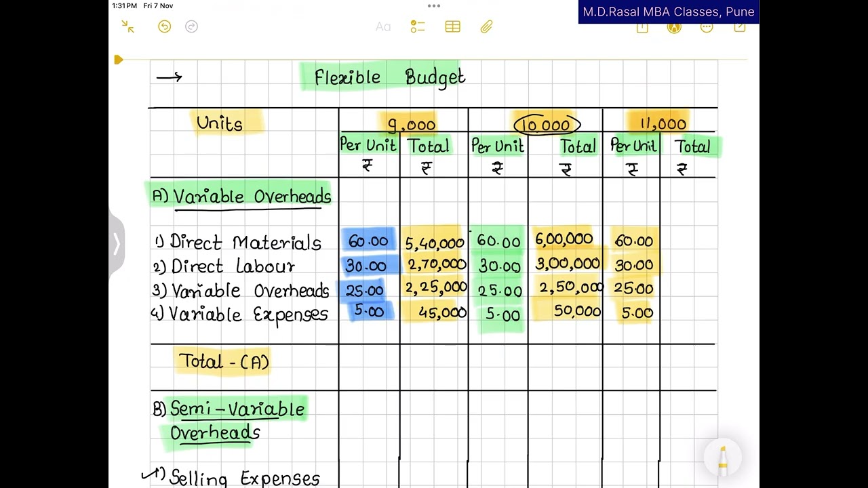Screen dimensions: 868x488
Task: Open the attachment paperclip menu
Action: 486,26
